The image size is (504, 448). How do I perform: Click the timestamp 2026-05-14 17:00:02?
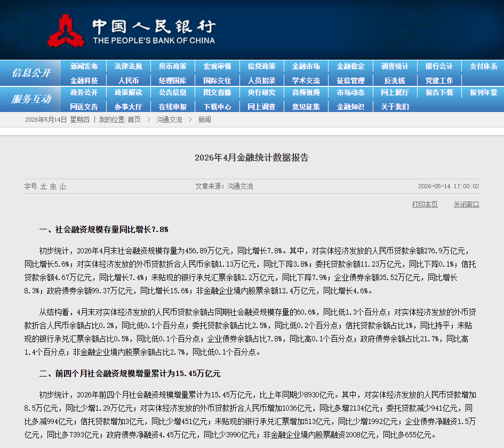(449, 186)
